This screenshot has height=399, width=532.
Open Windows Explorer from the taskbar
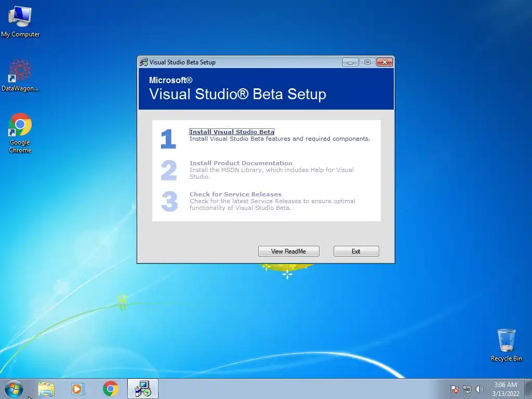click(x=46, y=389)
